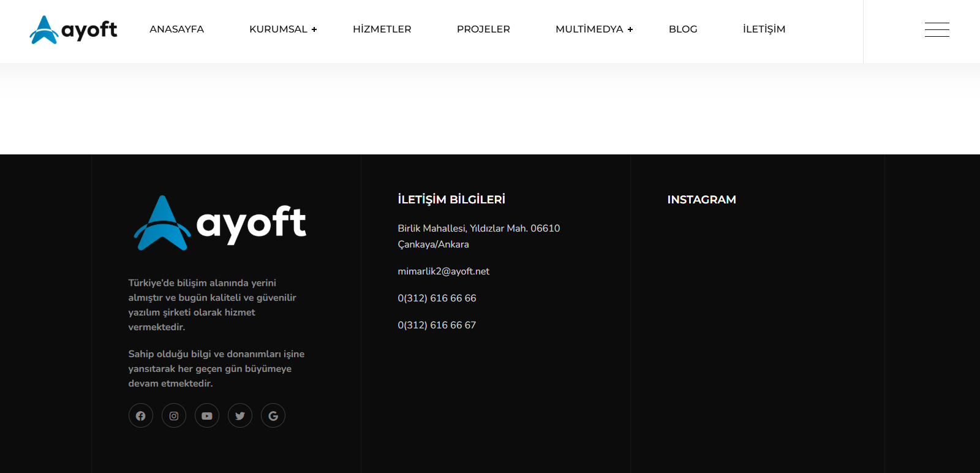The height and width of the screenshot is (473, 980).
Task: Open the Instagram social icon
Action: 174,415
